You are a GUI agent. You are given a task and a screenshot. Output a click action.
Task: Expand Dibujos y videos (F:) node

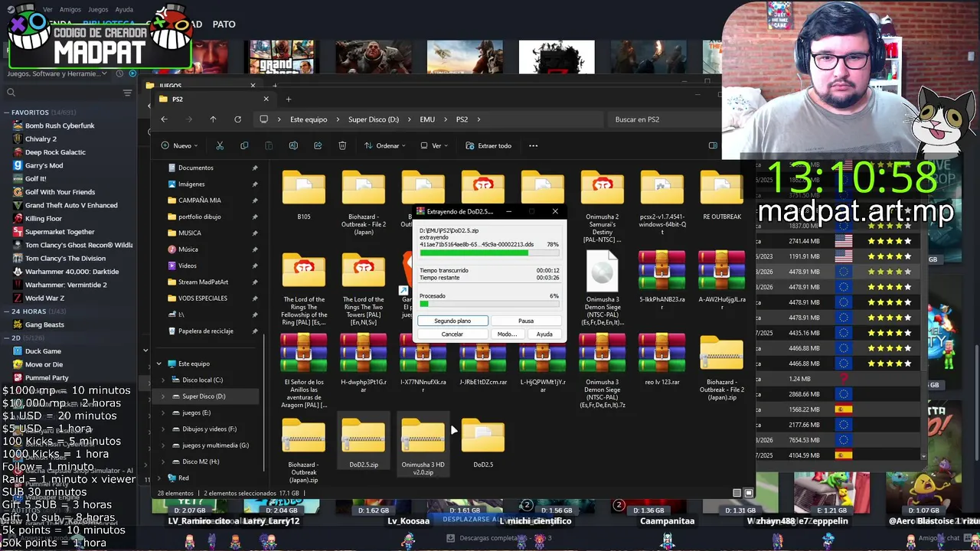coord(163,429)
